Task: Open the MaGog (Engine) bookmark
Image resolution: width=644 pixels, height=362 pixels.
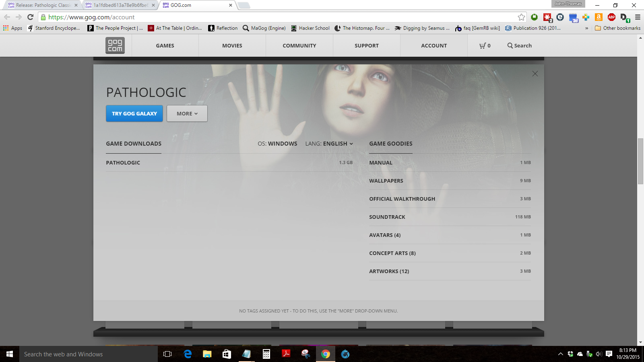Action: [x=264, y=28]
